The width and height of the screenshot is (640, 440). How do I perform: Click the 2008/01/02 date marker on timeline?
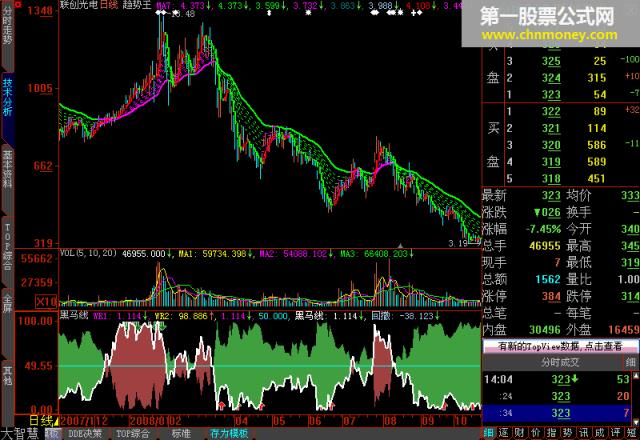(x=156, y=421)
